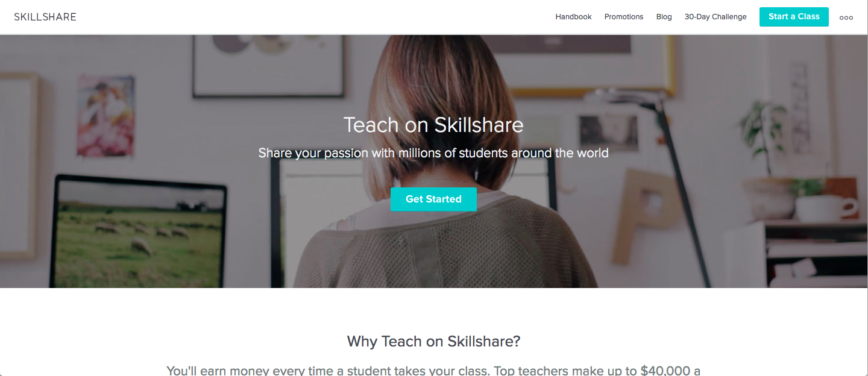Click the SKILLSHARE logo
868x376 pixels.
(45, 17)
